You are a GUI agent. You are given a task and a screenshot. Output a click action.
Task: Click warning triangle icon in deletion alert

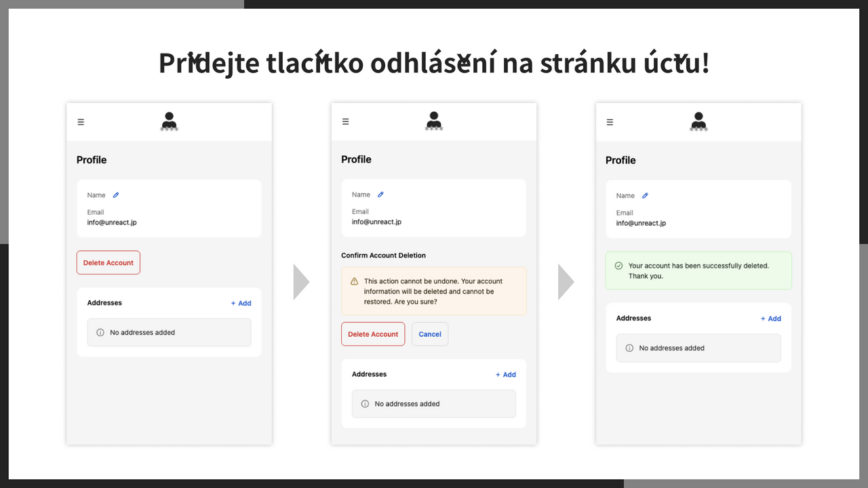pos(354,281)
